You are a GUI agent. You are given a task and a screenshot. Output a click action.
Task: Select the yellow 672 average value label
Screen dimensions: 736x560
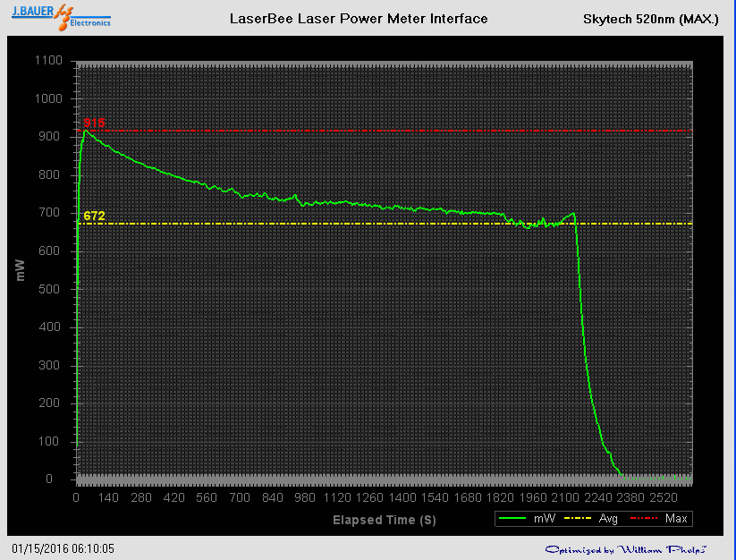tap(94, 216)
